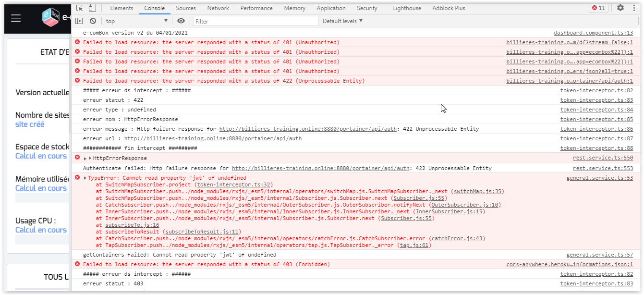Open the Lighthouse tab
Image resolution: width=644 pixels, height=295 pixels.
pos(407,8)
